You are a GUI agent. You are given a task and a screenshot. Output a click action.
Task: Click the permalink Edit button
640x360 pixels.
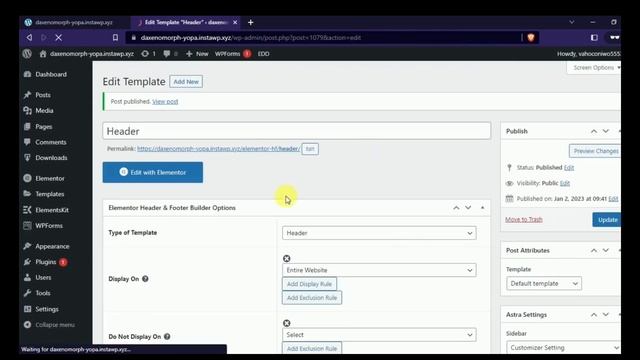(310, 149)
